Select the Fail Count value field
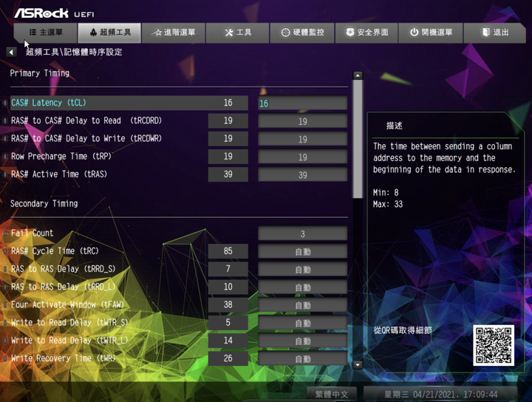 click(303, 234)
